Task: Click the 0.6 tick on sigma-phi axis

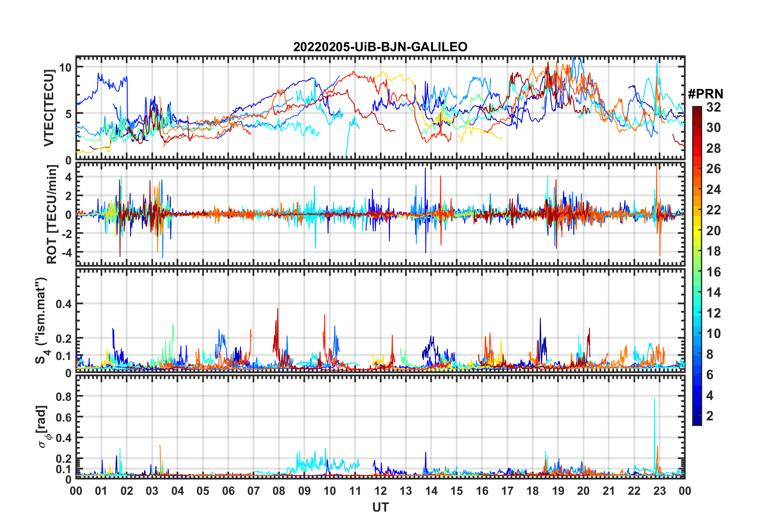Action: tap(64, 417)
